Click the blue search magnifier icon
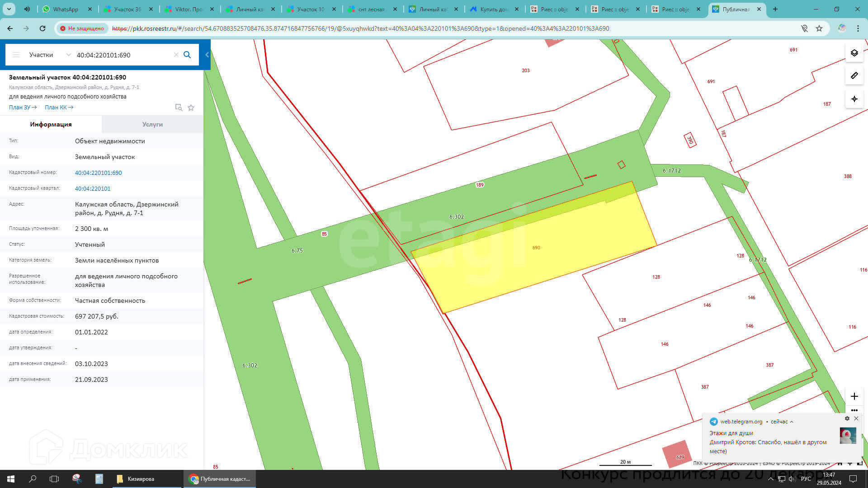 coord(187,55)
